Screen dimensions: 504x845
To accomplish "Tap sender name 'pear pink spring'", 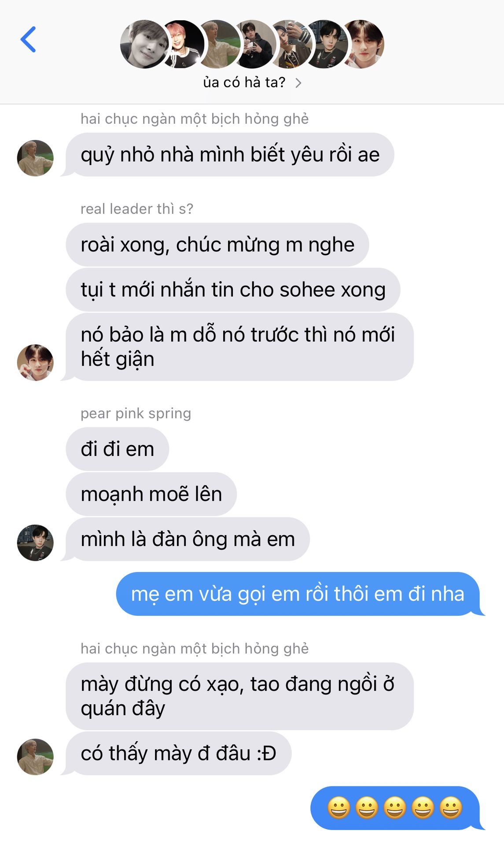I will pos(136,413).
